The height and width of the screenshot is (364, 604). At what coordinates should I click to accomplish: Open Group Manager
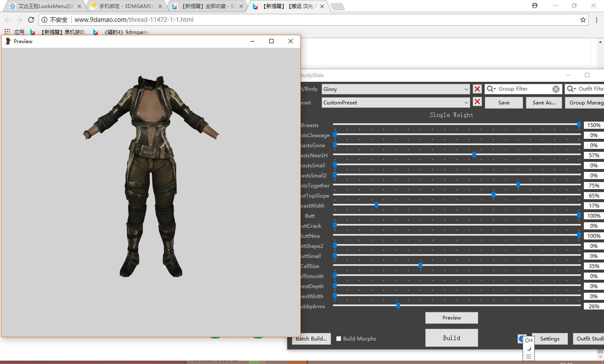coord(584,103)
